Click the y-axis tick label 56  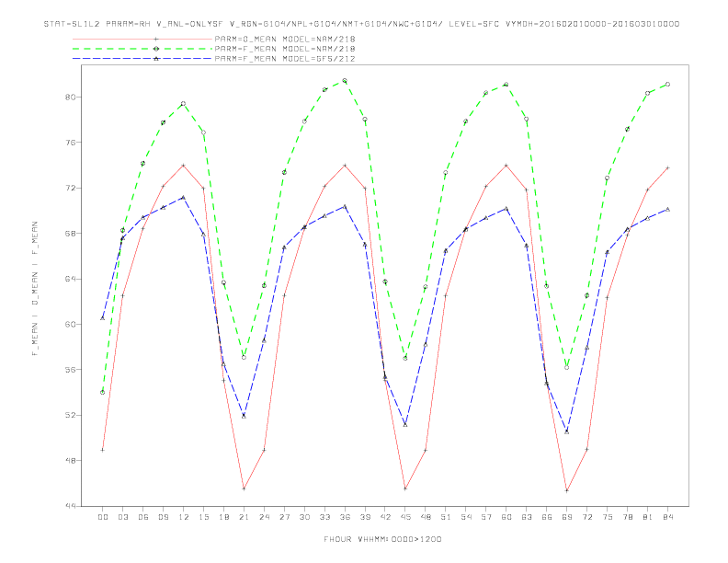coord(72,370)
